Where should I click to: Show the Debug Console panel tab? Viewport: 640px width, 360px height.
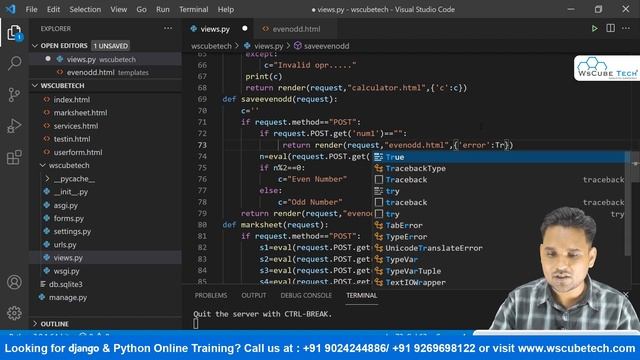pyautogui.click(x=306, y=295)
